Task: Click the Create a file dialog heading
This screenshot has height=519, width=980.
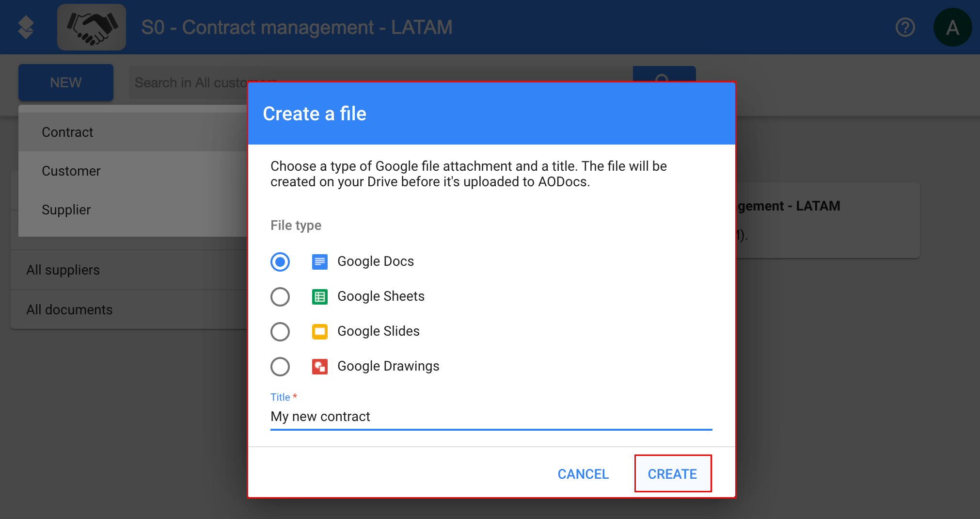Action: click(x=315, y=114)
